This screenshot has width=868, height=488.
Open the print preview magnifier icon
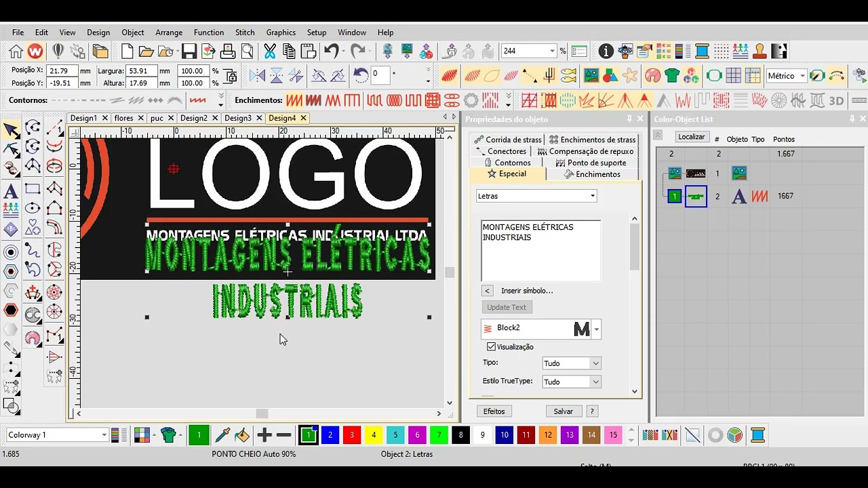click(x=248, y=51)
